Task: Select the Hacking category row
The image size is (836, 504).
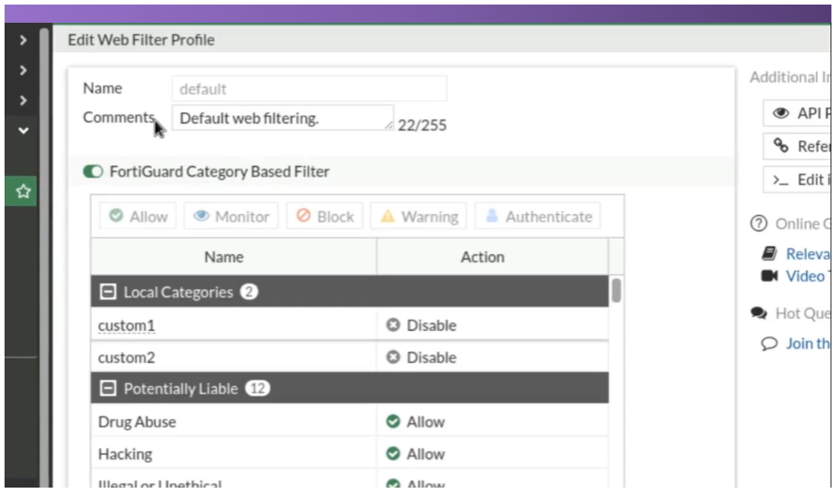Action: [350, 453]
